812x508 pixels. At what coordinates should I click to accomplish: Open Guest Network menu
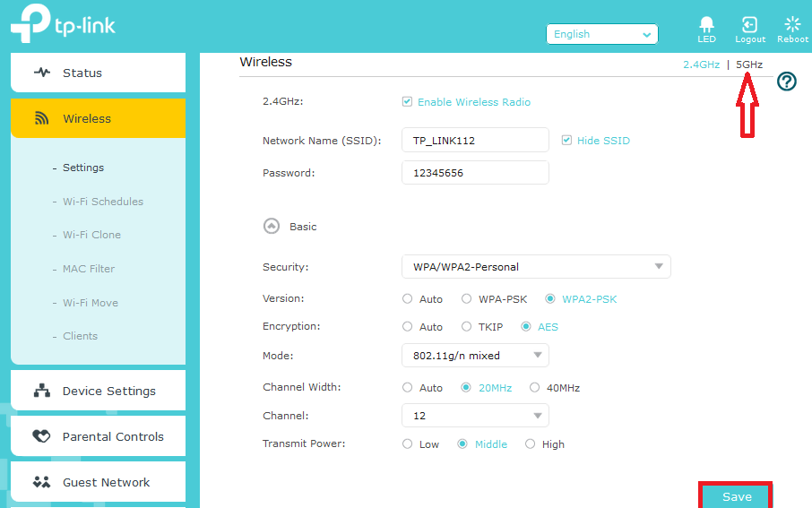[98, 482]
